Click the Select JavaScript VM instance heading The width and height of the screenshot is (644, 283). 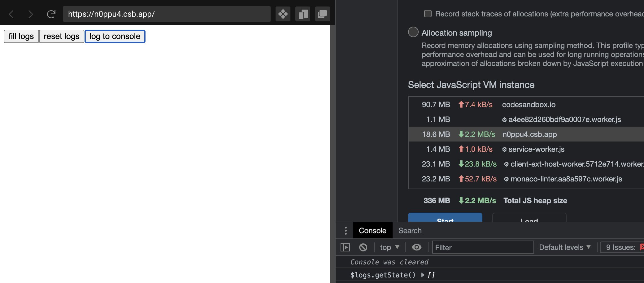click(471, 85)
